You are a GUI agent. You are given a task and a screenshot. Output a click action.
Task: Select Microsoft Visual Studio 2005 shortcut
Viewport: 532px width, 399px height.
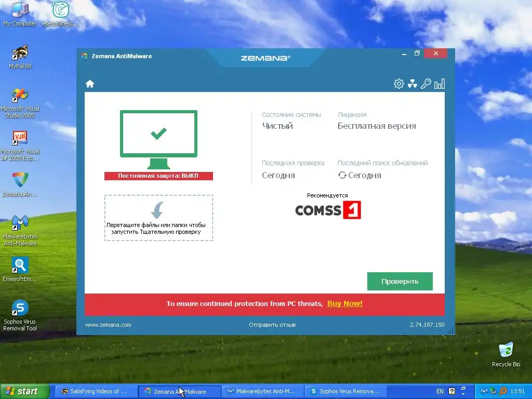20,103
